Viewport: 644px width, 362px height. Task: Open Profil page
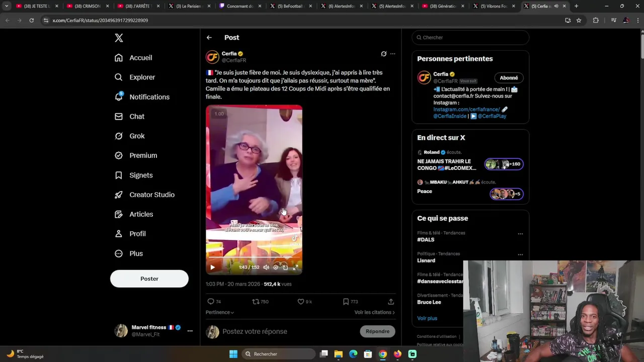click(130, 234)
